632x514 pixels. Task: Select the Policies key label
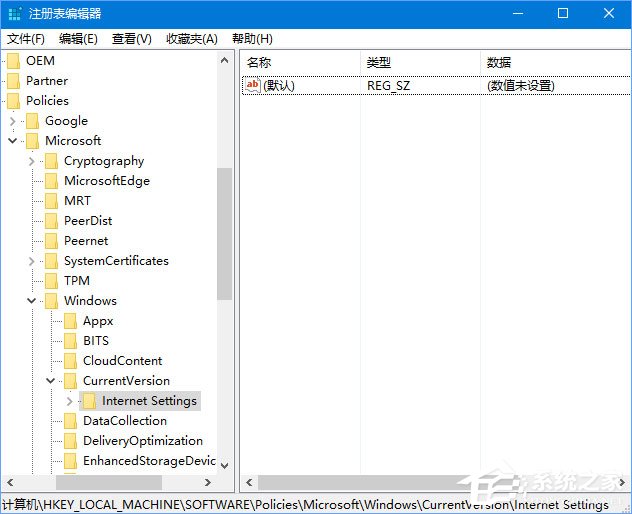(x=47, y=101)
